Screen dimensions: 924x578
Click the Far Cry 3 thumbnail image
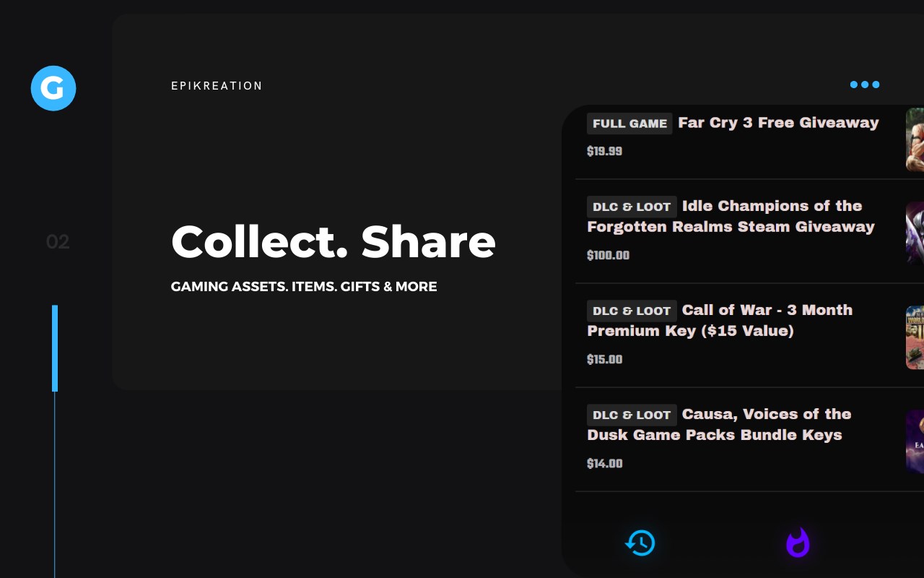coord(915,139)
